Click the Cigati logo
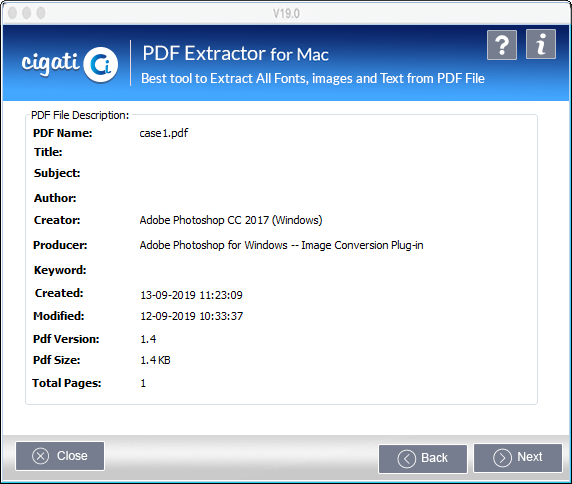572x484 pixels. [70, 65]
